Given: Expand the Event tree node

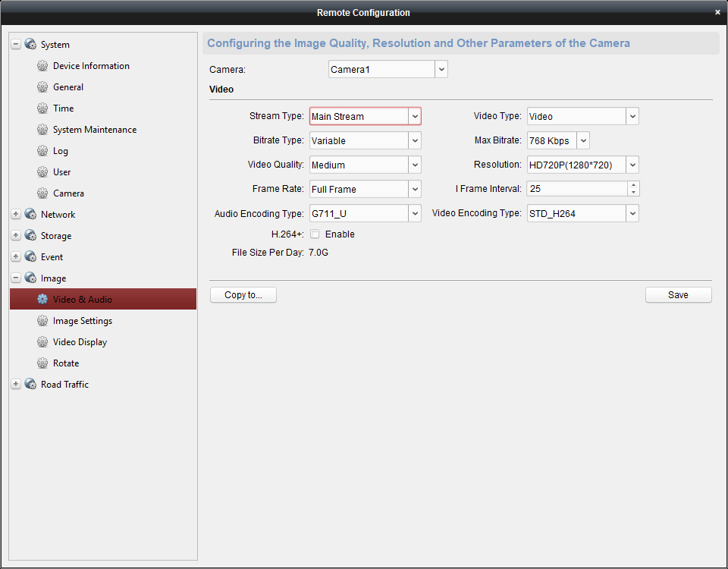Looking at the screenshot, I should (16, 257).
